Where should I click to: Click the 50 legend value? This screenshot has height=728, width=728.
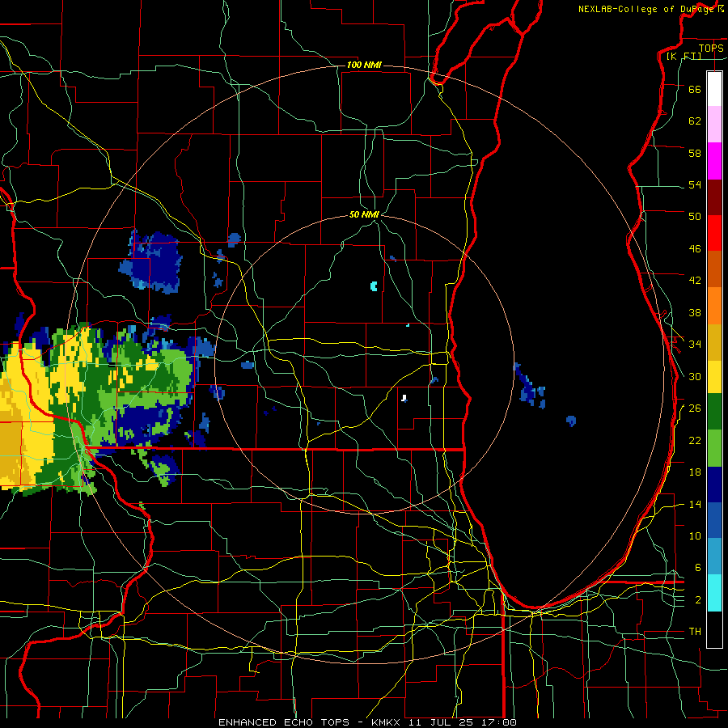[x=695, y=217]
